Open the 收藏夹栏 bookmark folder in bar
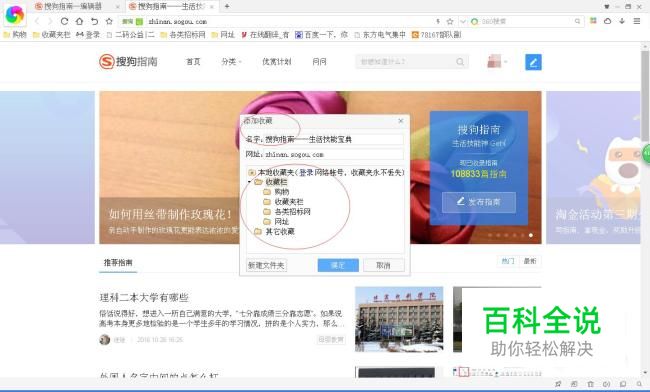This screenshot has height=392, width=650. (x=51, y=35)
